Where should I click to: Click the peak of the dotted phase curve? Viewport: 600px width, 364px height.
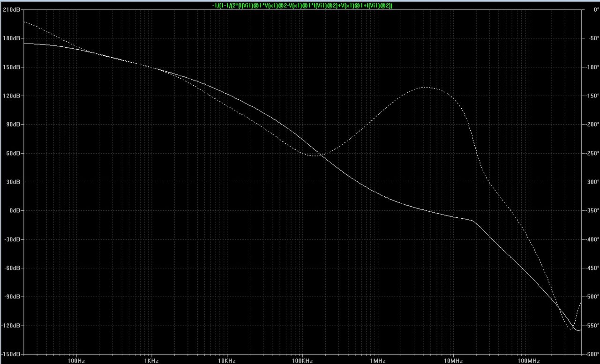(424, 88)
